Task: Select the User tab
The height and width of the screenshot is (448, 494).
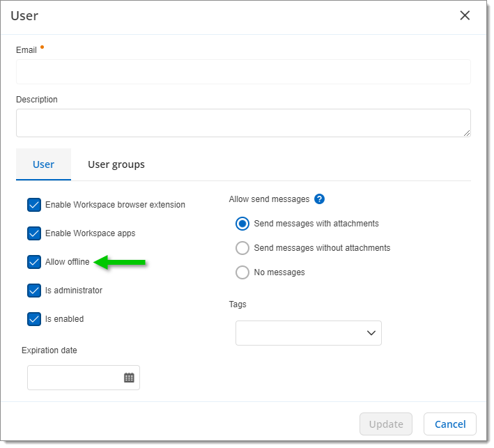Action: coord(44,165)
